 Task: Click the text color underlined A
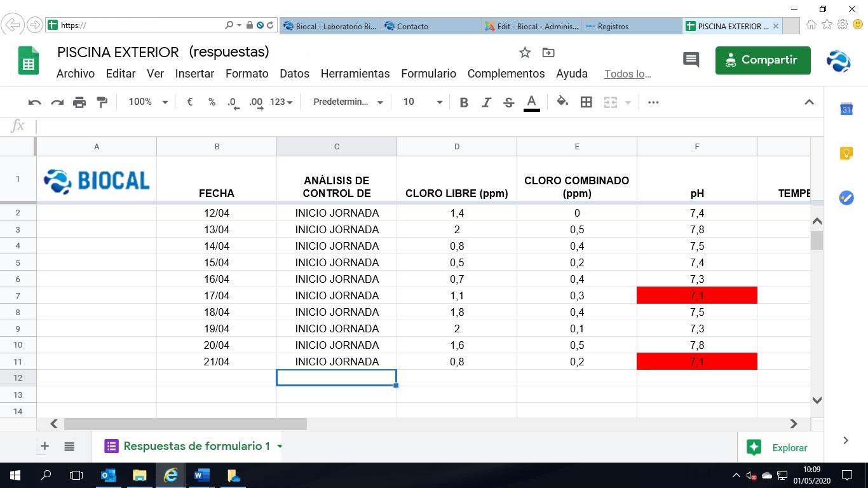(x=532, y=102)
